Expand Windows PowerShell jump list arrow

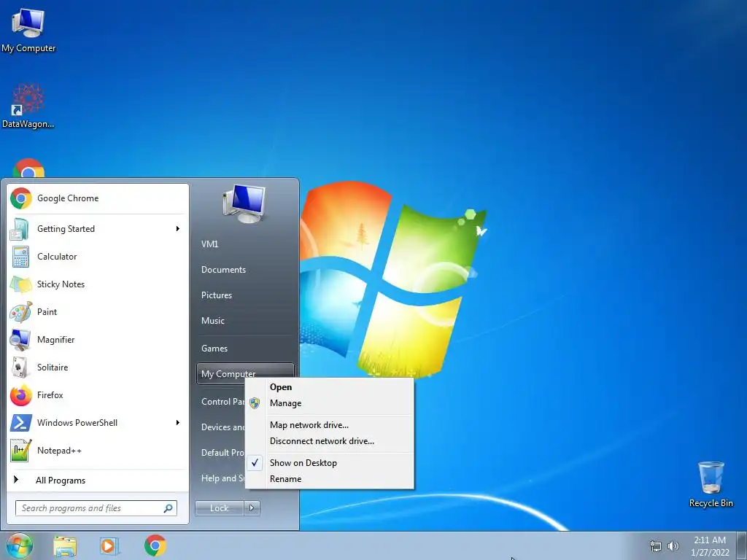(178, 423)
